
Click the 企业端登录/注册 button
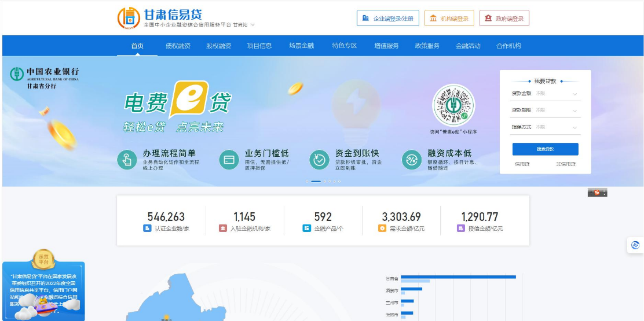pyautogui.click(x=387, y=18)
